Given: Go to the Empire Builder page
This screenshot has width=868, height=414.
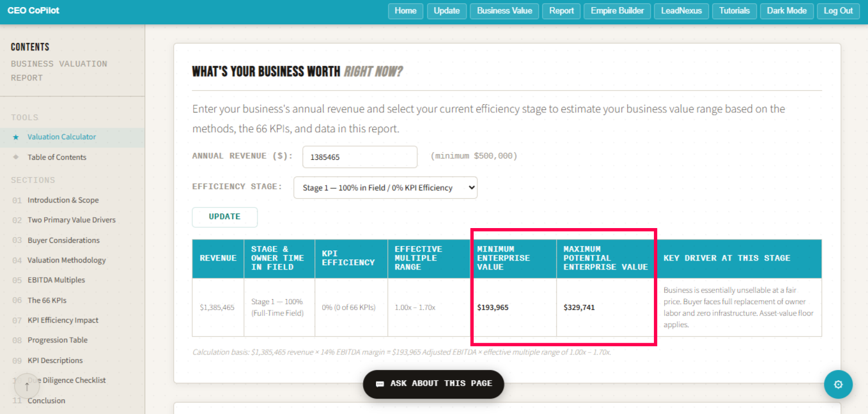Looking at the screenshot, I should pos(617,11).
